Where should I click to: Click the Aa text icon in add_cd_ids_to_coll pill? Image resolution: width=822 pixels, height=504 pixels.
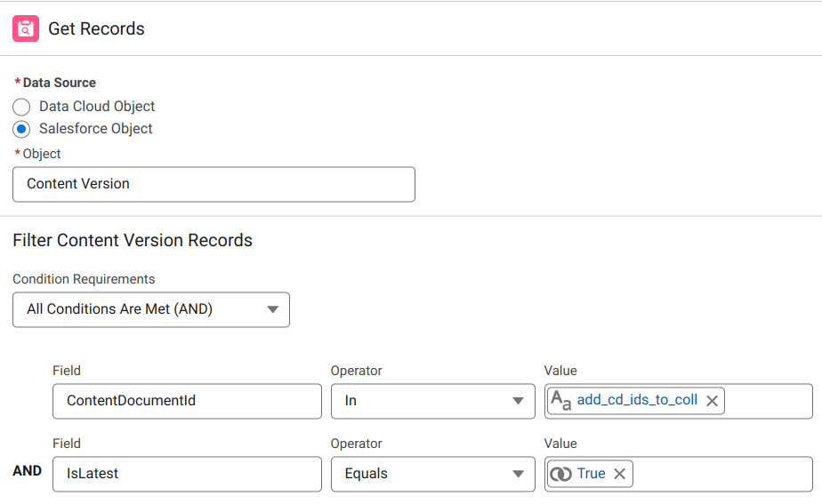(x=561, y=401)
